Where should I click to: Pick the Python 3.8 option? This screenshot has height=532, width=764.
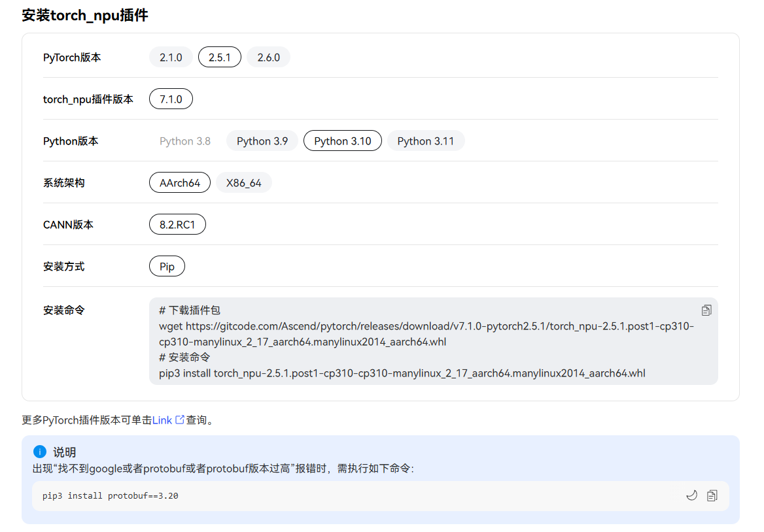coord(185,141)
